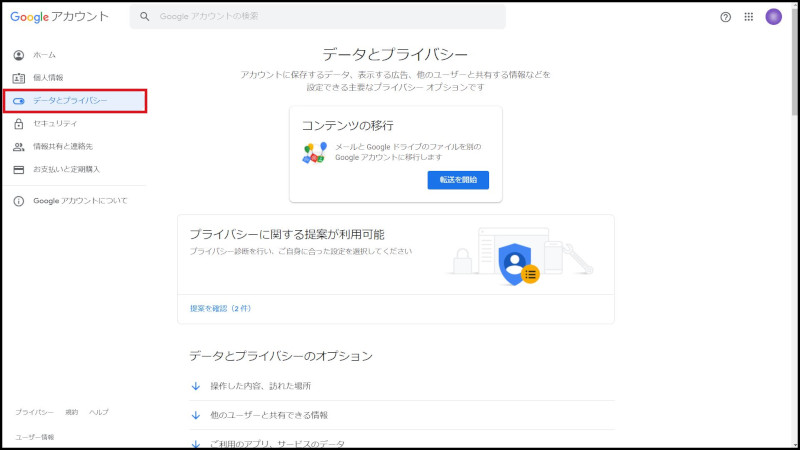
Task: Open the help question mark icon
Action: (726, 17)
